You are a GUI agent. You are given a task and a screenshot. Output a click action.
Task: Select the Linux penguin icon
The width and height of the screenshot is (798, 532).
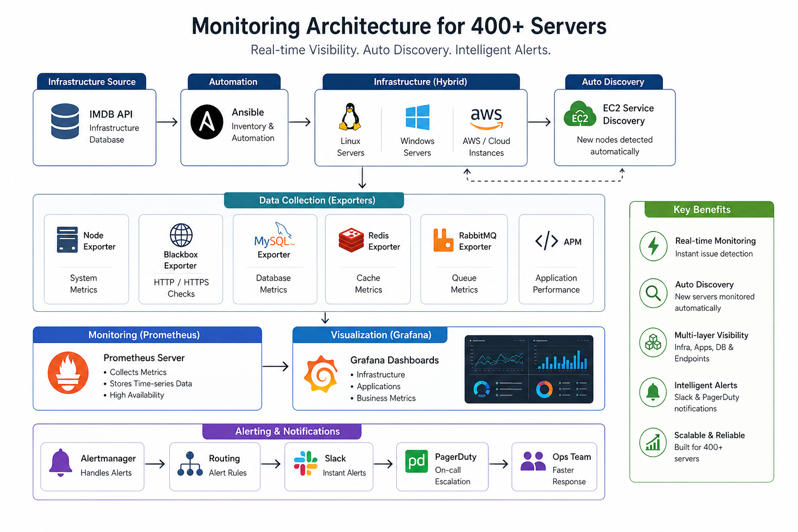[x=350, y=116]
